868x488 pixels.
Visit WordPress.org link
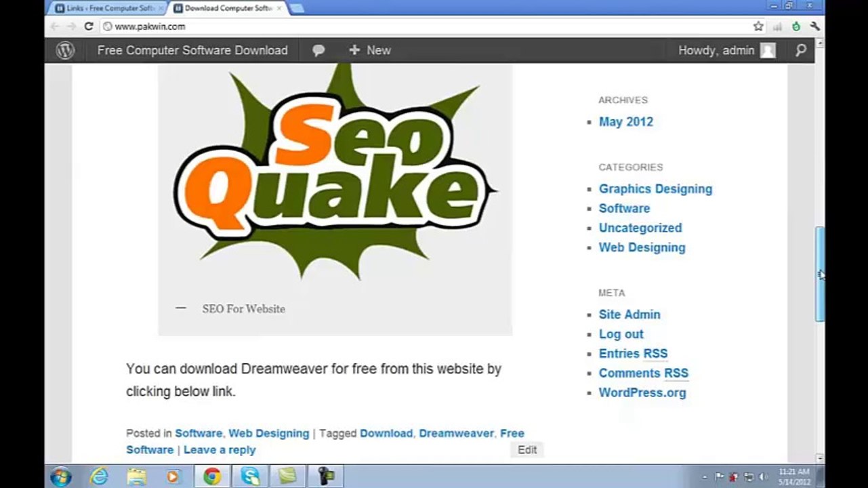click(642, 393)
